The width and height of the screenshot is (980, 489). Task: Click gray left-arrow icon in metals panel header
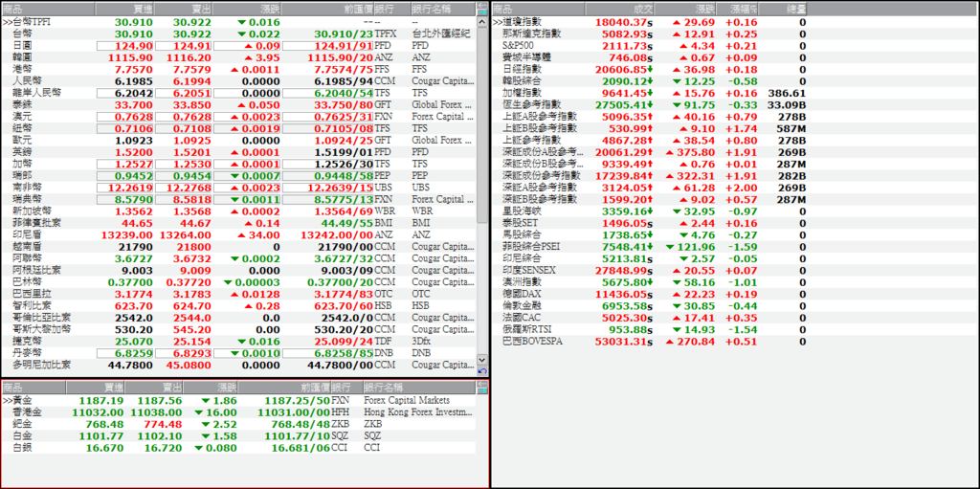tap(482, 384)
